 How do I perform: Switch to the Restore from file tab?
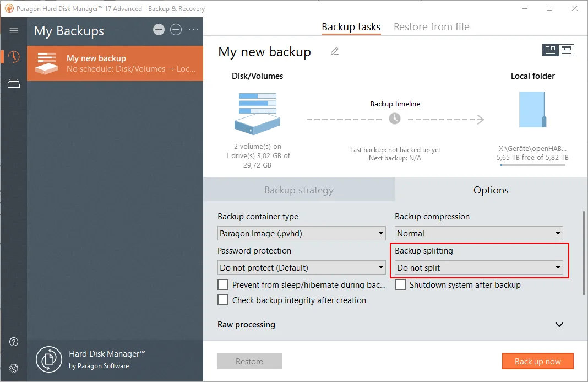431,27
